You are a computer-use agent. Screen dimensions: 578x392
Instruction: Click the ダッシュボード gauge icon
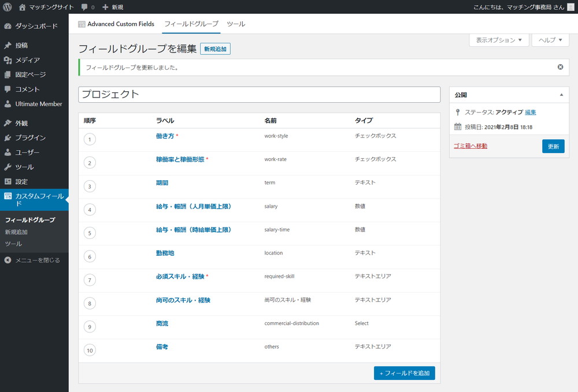click(8, 26)
